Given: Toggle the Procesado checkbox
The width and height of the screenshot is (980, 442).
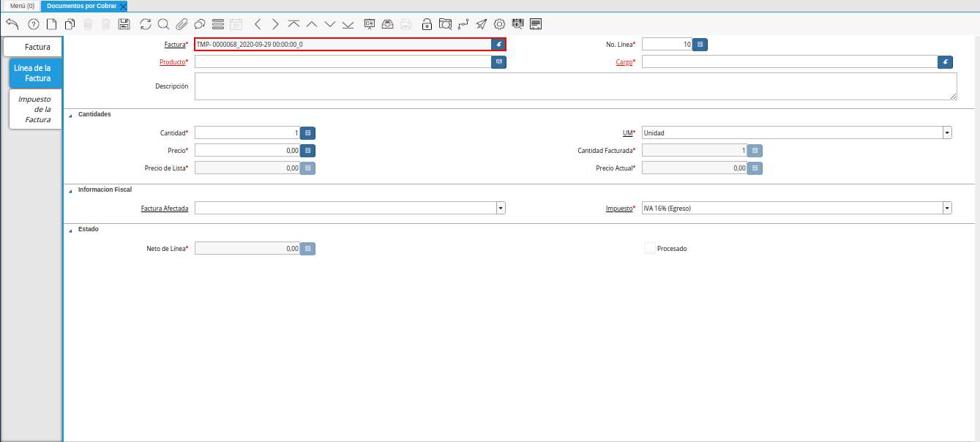Looking at the screenshot, I should (650, 249).
